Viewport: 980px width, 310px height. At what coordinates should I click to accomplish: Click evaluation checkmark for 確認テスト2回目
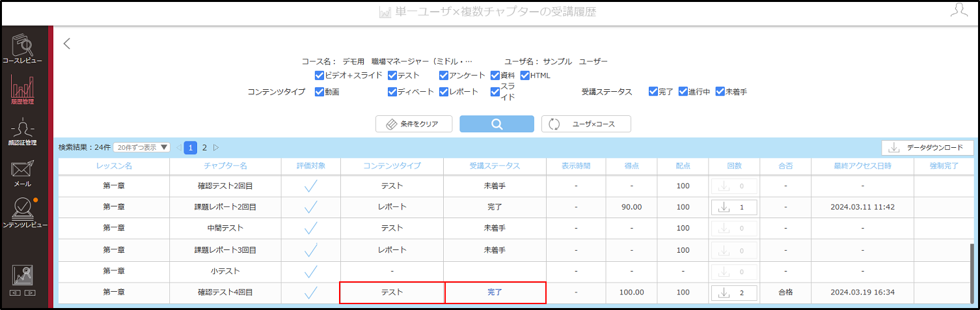(x=310, y=186)
